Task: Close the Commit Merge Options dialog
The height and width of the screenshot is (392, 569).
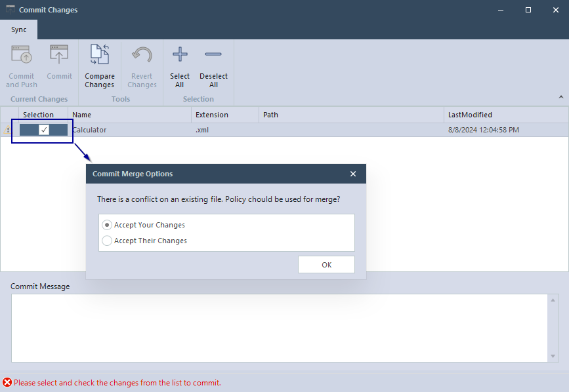Action: [352, 174]
